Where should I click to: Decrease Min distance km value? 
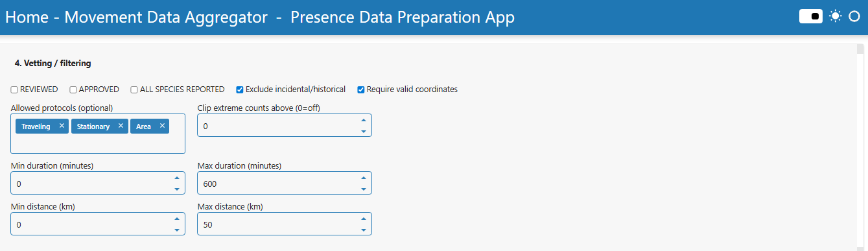point(177,230)
